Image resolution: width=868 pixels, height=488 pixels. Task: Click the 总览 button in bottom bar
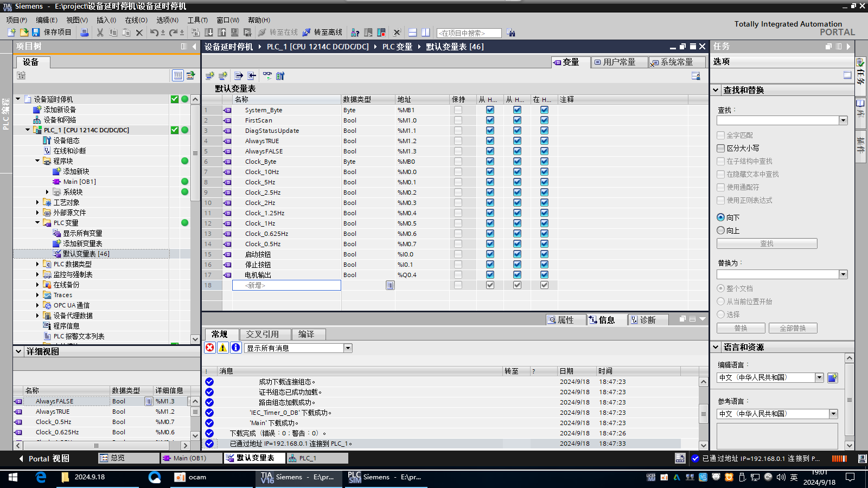(129, 458)
